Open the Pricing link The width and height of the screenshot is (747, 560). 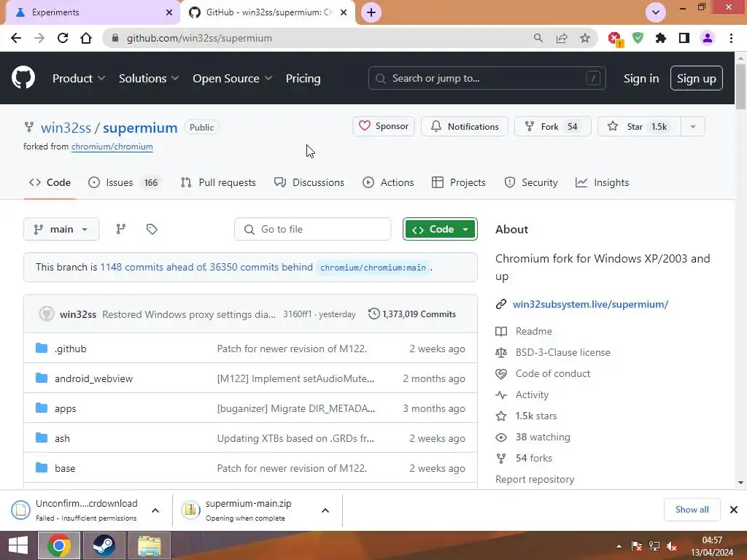tap(303, 79)
